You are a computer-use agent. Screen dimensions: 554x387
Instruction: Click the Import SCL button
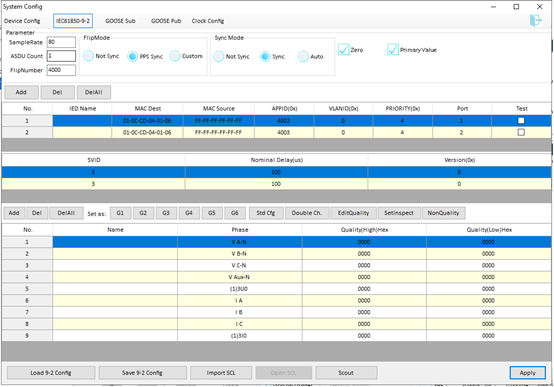point(221,373)
